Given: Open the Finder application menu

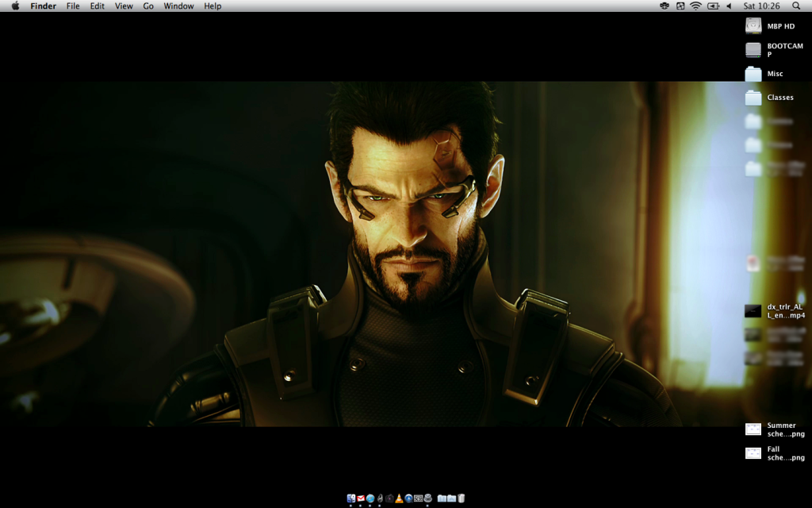Looking at the screenshot, I should coord(43,6).
